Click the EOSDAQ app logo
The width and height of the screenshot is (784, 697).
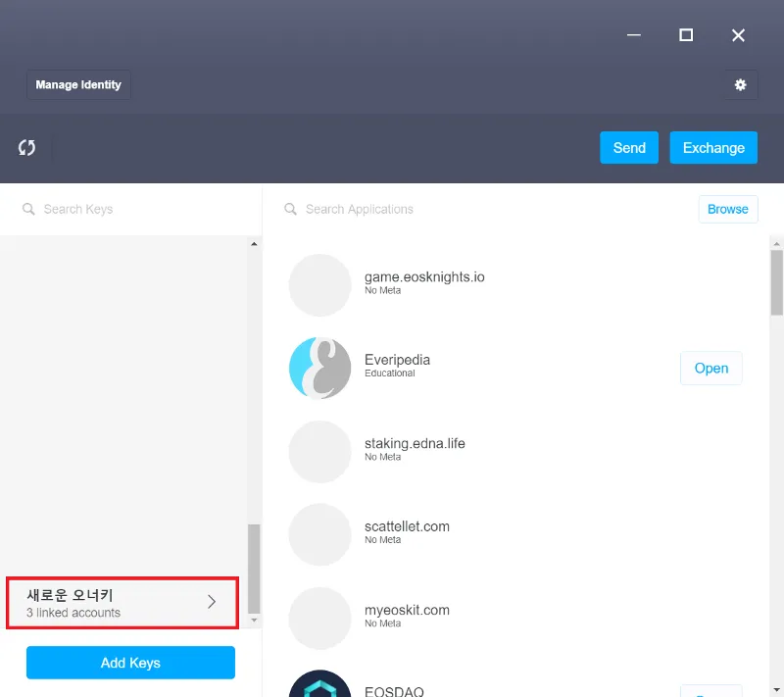[320, 683]
